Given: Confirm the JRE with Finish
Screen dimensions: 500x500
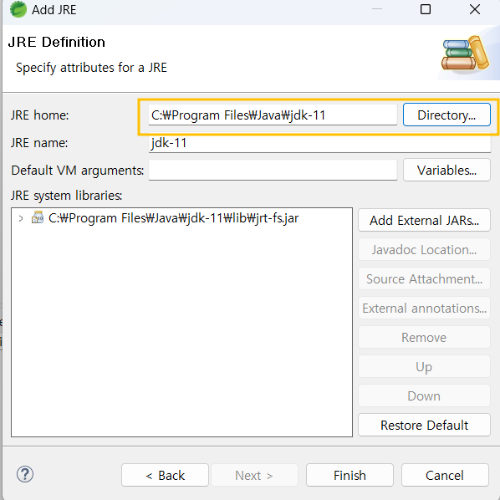Looking at the screenshot, I should coord(350,475).
